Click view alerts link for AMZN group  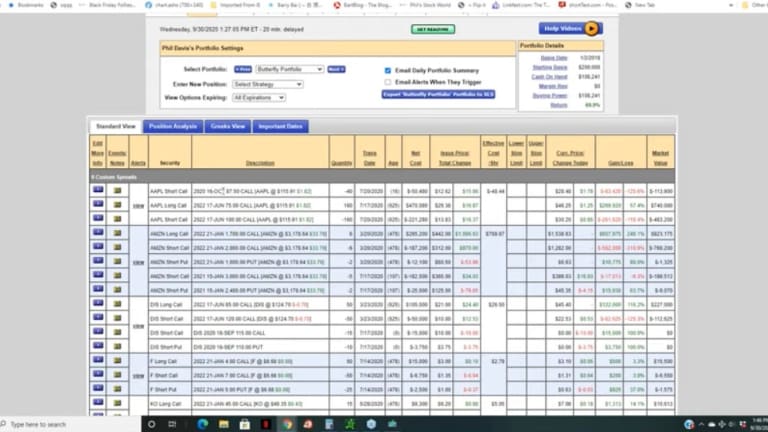139,263
